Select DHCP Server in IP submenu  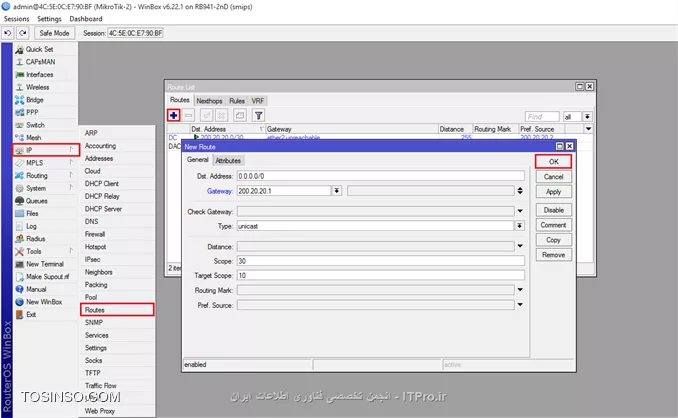[117, 209]
